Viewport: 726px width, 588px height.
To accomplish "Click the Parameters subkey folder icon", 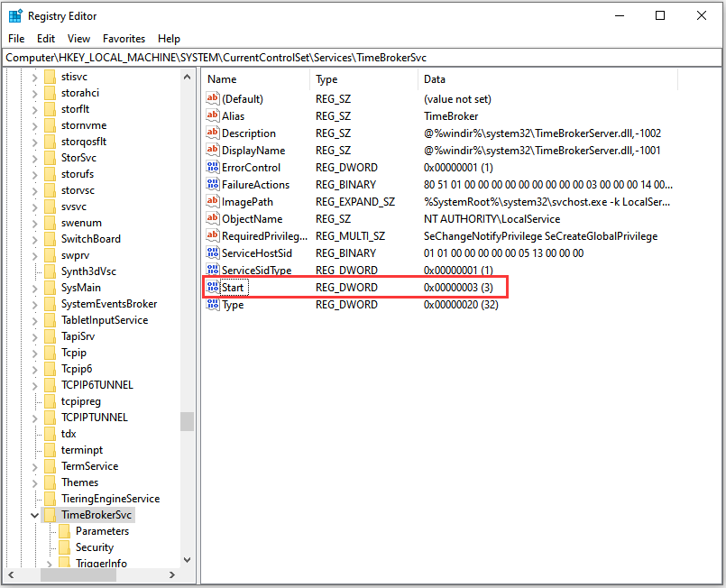I will click(x=64, y=531).
